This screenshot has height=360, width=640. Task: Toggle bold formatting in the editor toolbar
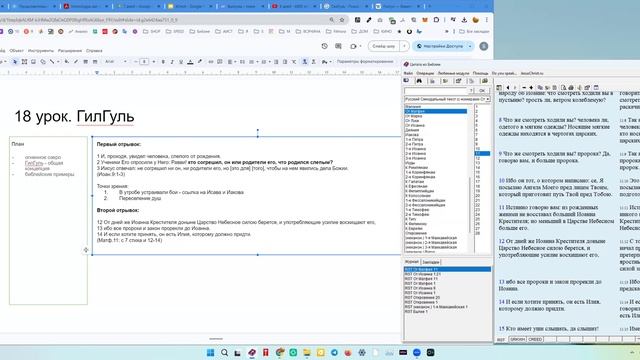(x=163, y=62)
